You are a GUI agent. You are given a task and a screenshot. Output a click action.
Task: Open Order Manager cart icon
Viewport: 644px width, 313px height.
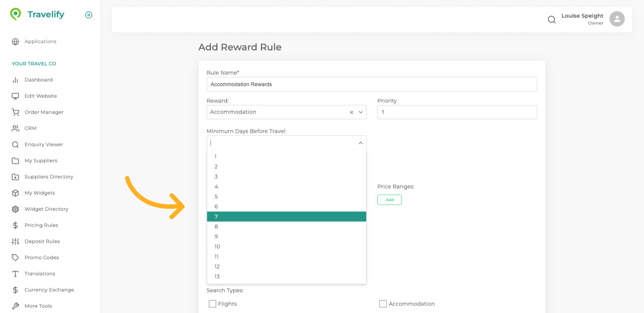(15, 112)
